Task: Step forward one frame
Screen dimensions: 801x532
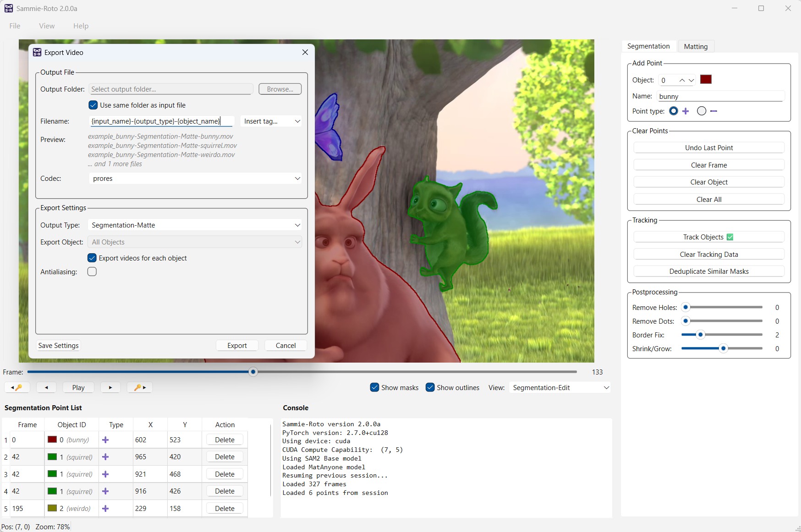Action: click(x=110, y=387)
